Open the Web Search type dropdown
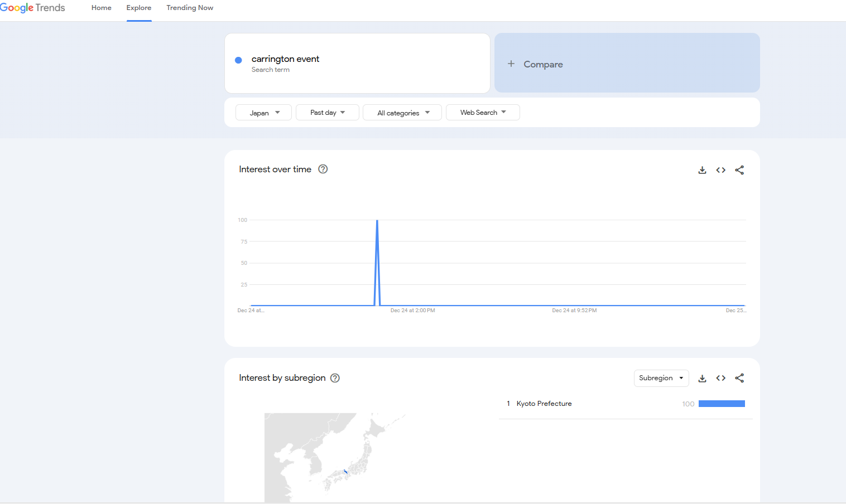 click(483, 113)
